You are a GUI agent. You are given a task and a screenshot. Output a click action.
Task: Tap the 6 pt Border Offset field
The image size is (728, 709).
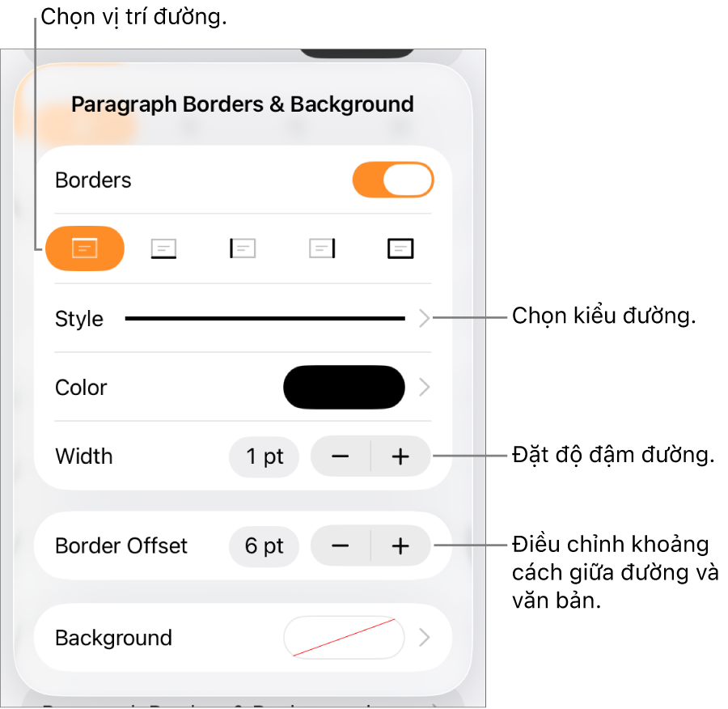pos(265,546)
